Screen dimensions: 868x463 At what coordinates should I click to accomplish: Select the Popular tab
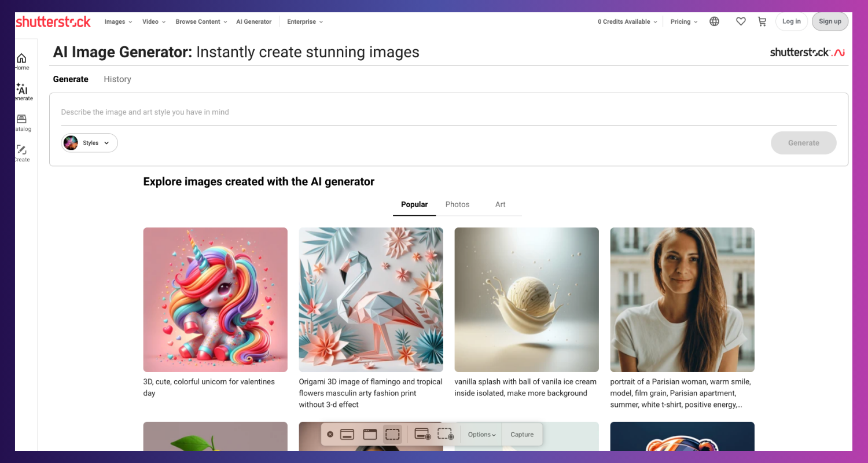coord(414,204)
